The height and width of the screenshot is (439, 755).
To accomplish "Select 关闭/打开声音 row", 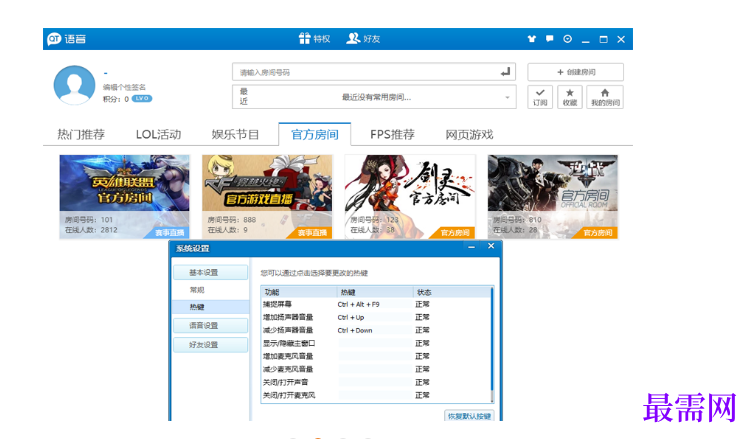I will [x=376, y=382].
